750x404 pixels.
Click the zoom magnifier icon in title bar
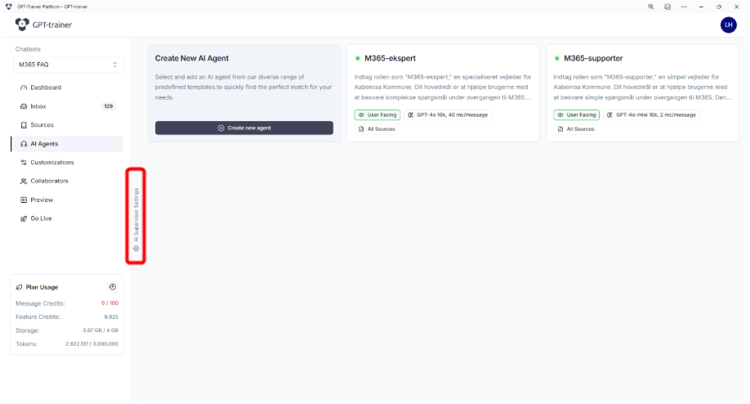(x=651, y=7)
